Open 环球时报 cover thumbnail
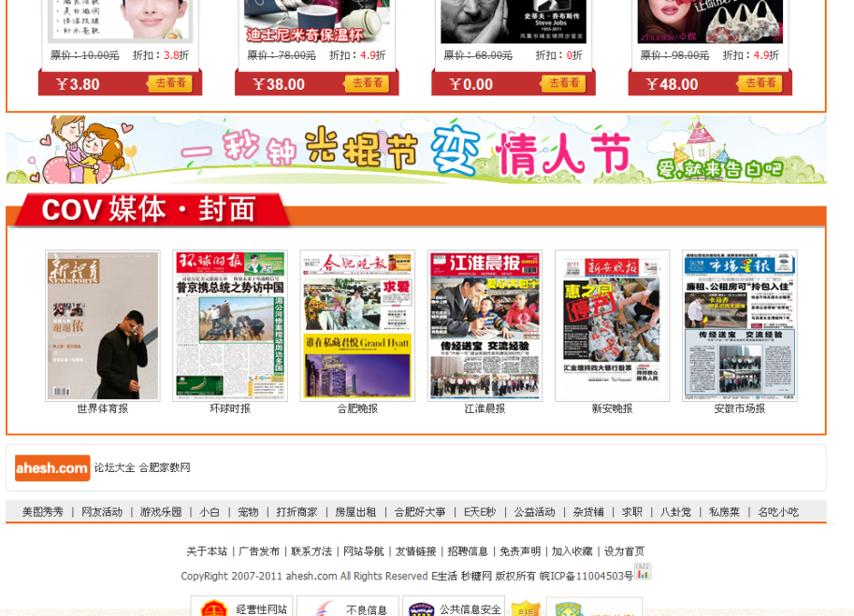Viewport: 854px width, 616px height. (x=230, y=325)
